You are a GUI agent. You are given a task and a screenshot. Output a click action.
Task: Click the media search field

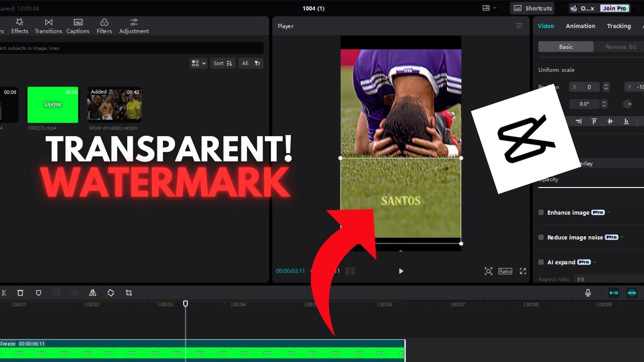coord(131,48)
